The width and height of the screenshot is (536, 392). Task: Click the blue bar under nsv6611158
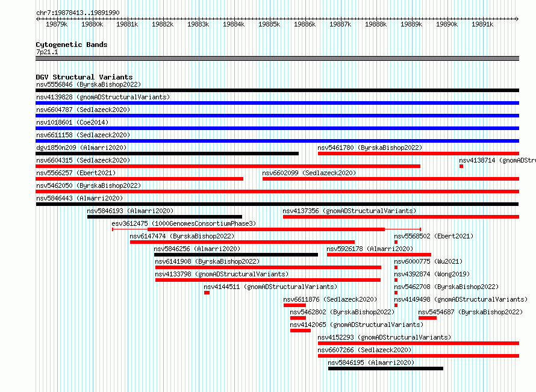(277, 141)
